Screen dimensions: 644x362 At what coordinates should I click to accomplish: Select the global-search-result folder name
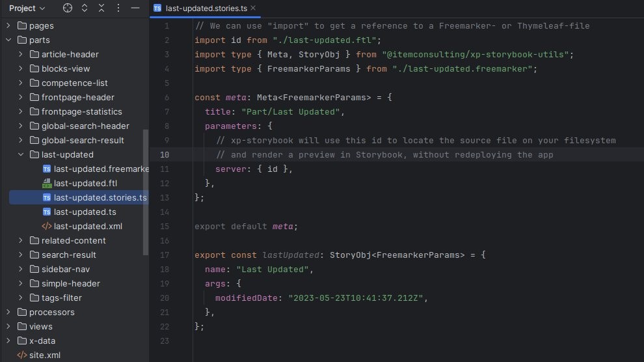pyautogui.click(x=83, y=140)
